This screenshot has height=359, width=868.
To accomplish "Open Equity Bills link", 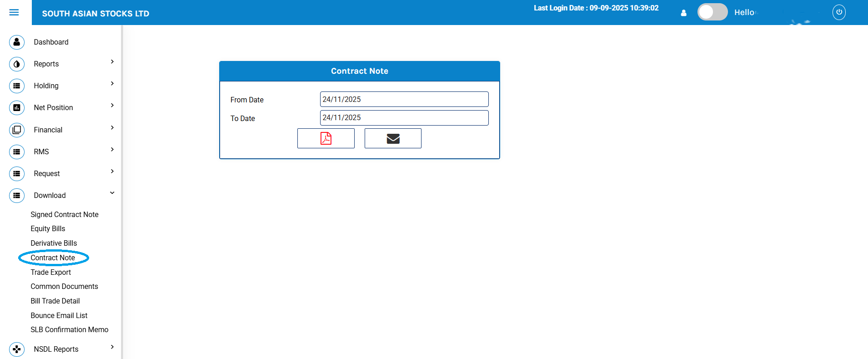I will 48,228.
